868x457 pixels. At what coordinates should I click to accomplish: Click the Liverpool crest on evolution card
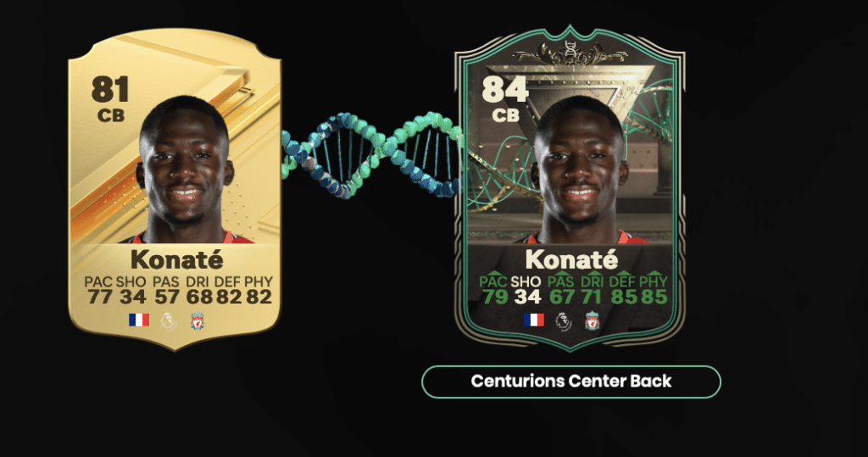(x=593, y=321)
